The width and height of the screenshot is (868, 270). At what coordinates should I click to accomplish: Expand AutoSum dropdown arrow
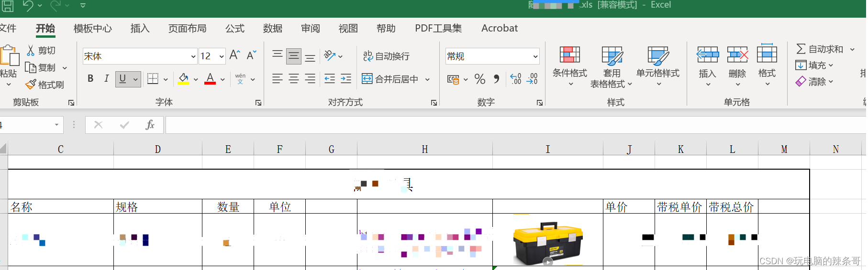(852, 49)
